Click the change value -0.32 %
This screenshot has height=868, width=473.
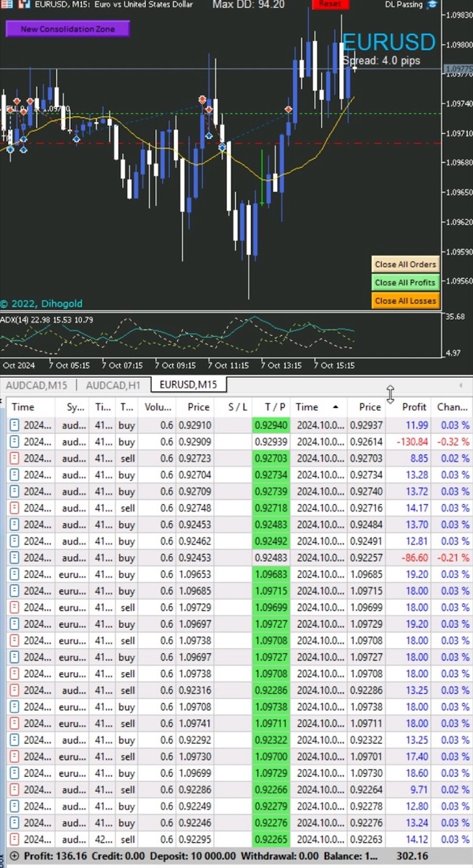(454, 442)
